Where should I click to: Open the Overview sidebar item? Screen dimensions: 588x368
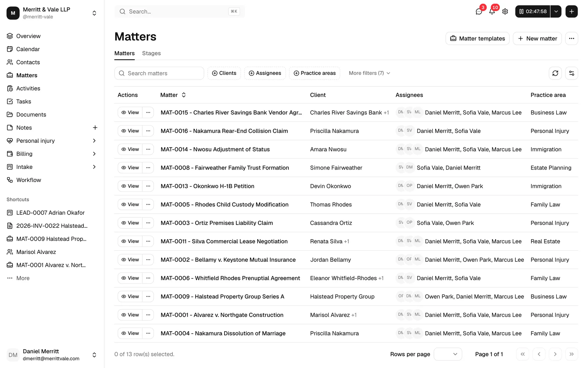[x=52, y=36]
